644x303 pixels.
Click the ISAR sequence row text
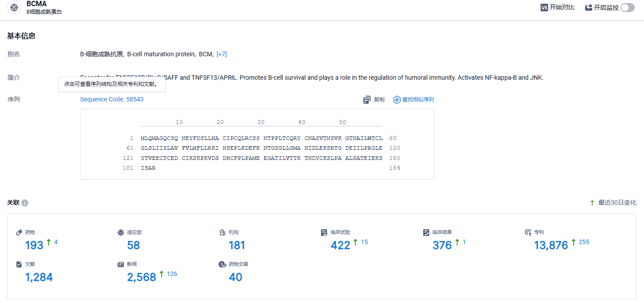coord(148,168)
